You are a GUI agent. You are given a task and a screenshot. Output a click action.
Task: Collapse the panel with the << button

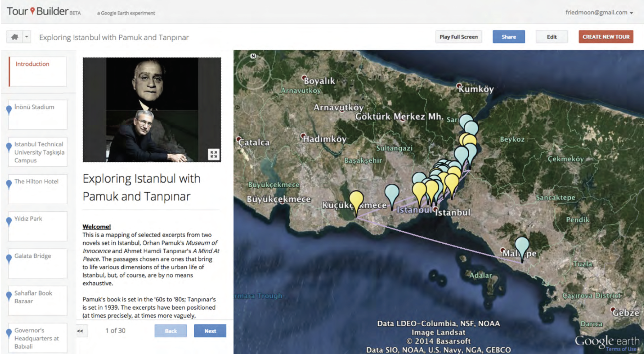point(80,331)
